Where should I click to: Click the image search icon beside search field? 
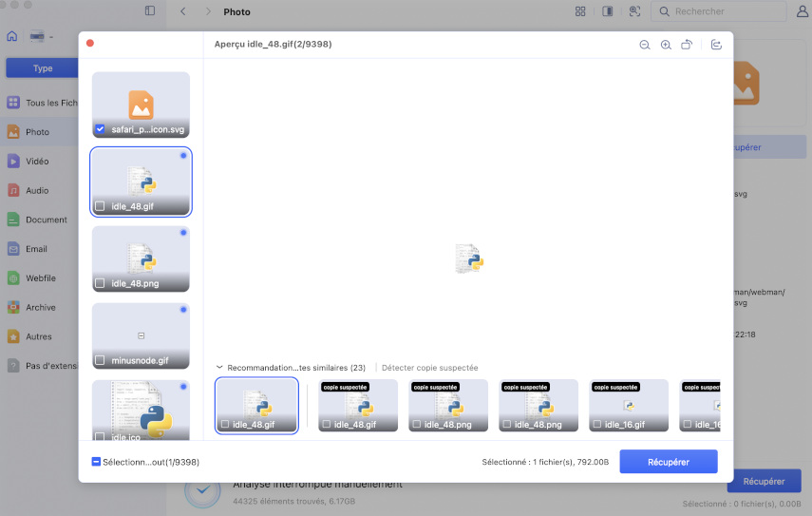click(x=634, y=11)
